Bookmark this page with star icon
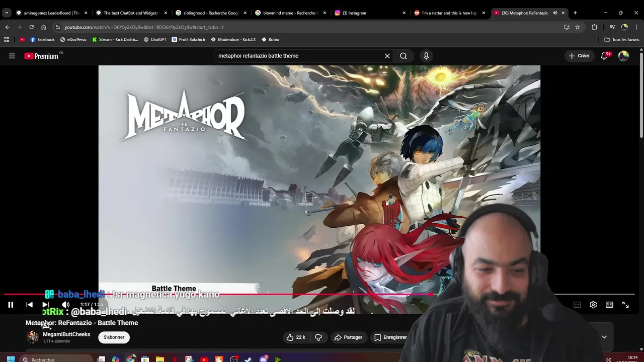This screenshot has height=362, width=644. coord(578,27)
